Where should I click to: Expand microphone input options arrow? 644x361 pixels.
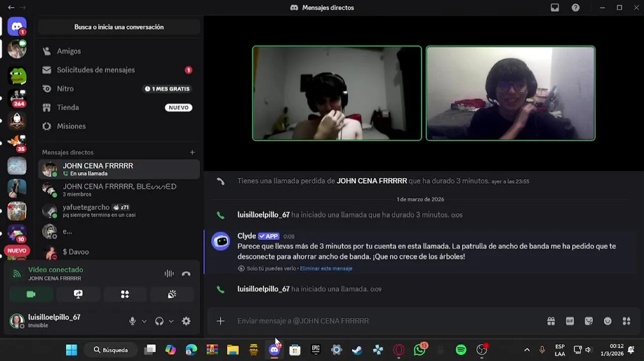144,321
